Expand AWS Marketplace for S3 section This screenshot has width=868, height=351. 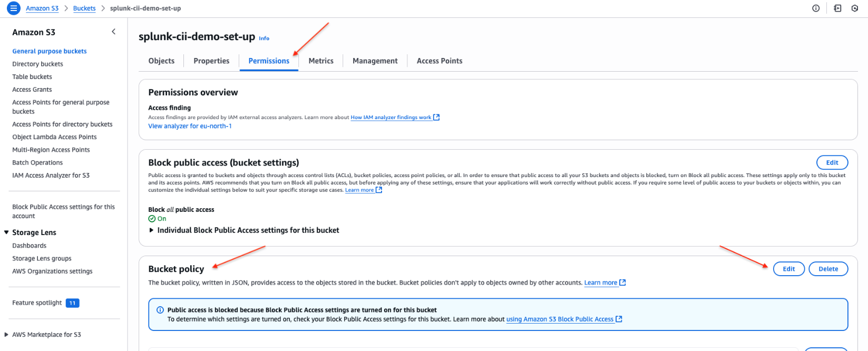pyautogui.click(x=6, y=335)
